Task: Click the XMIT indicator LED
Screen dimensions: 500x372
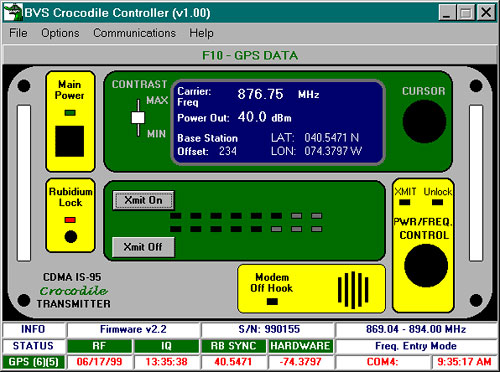Action: [405, 202]
